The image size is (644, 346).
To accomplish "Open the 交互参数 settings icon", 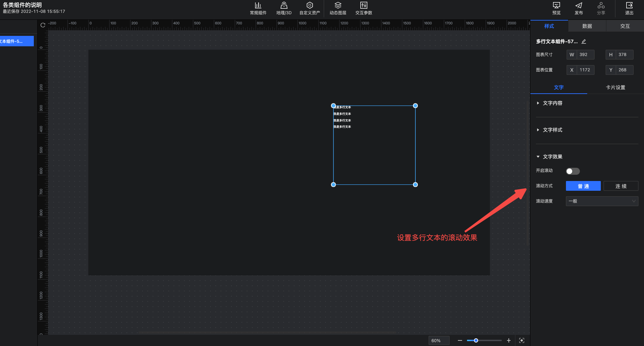I will 363,6.
